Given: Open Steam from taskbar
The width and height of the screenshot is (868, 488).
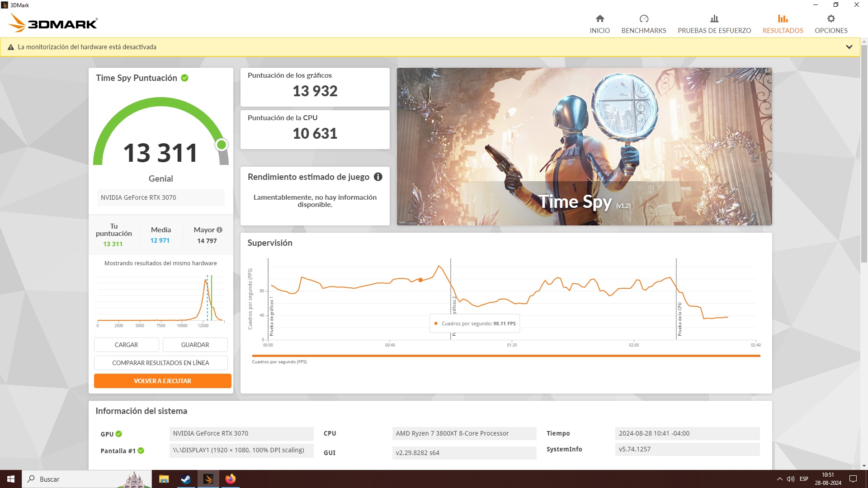Looking at the screenshot, I should tap(186, 479).
